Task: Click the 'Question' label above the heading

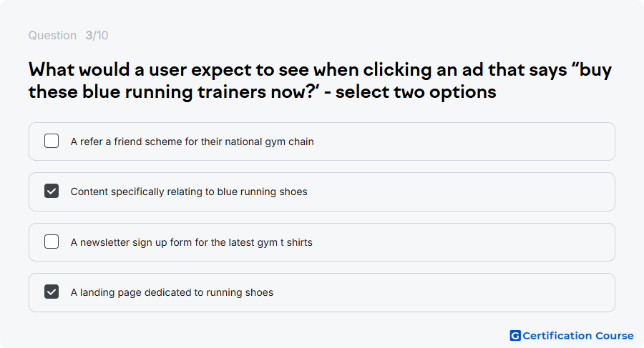Action: tap(52, 35)
